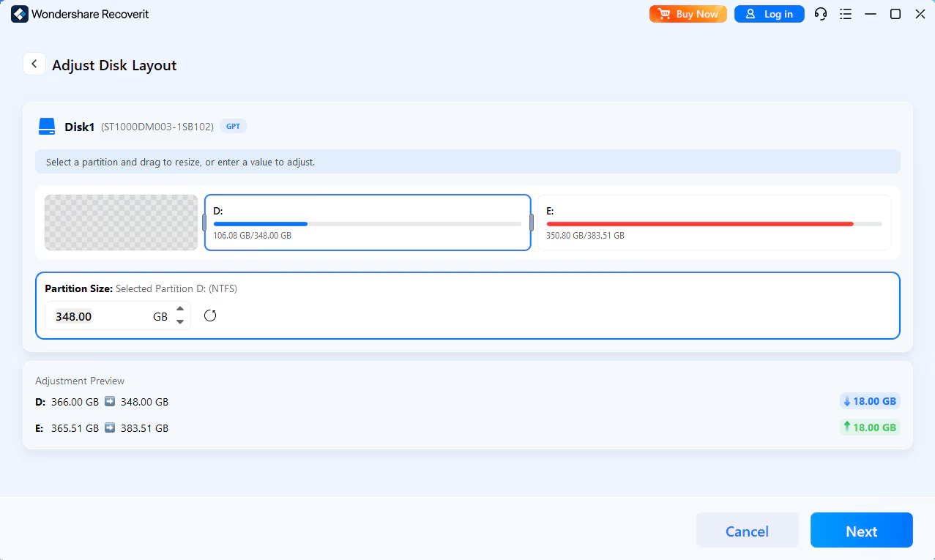935x560 pixels.
Task: Minimize the Recoverit window
Action: (x=871, y=14)
